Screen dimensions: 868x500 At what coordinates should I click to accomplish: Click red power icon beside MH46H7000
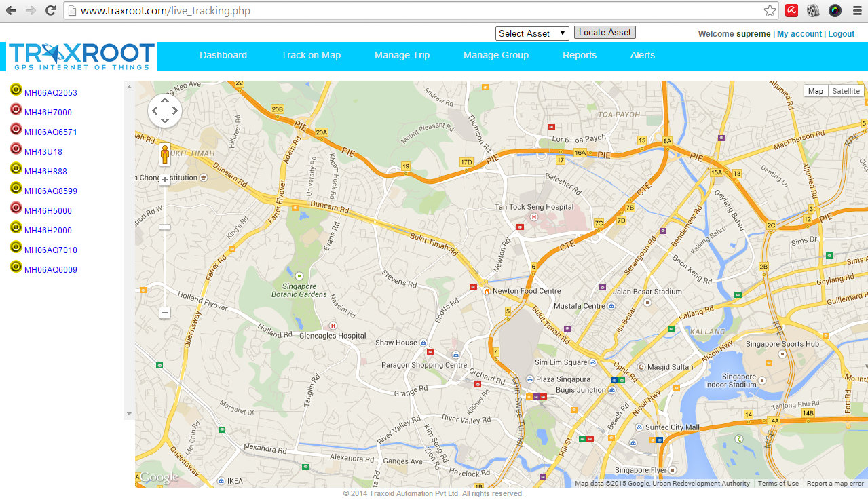click(16, 109)
